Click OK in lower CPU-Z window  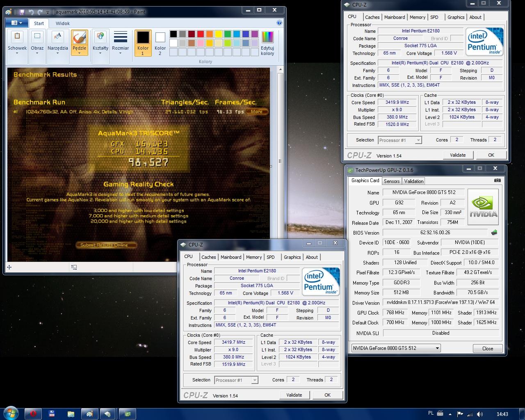(327, 395)
